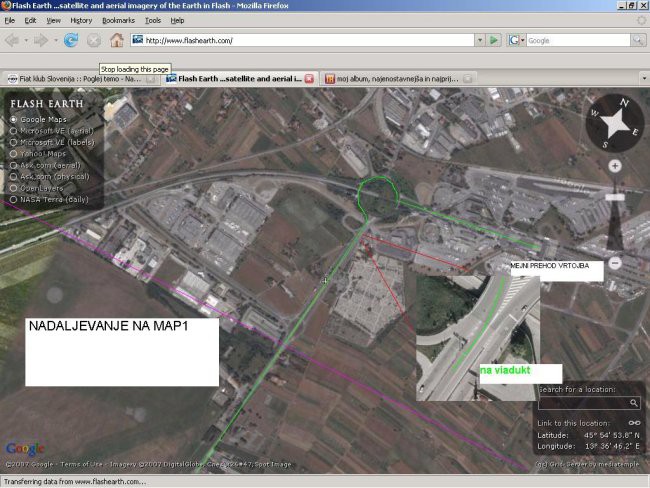Switch to the Fiat klub Slovenija tab

pyautogui.click(x=81, y=79)
